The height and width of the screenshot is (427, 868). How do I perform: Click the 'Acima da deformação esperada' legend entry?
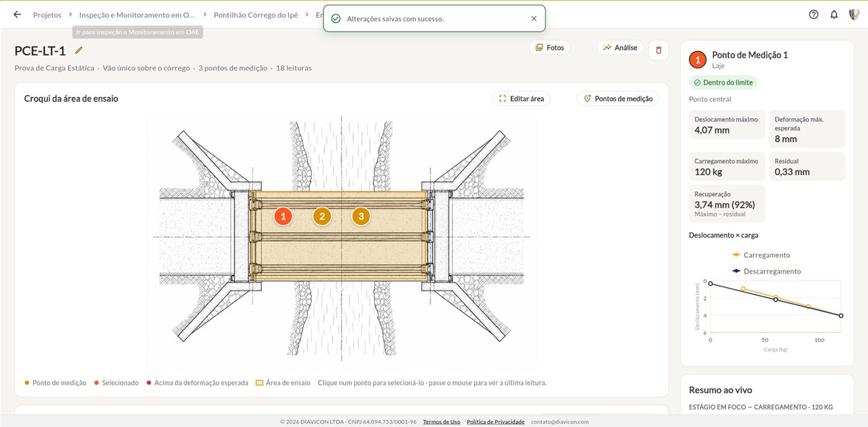[197, 383]
